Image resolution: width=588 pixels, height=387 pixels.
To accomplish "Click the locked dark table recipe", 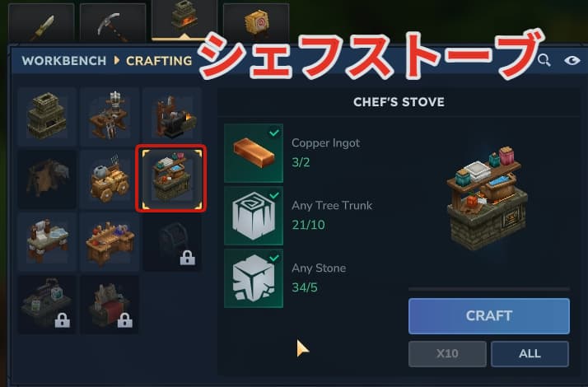I will click(47, 305).
